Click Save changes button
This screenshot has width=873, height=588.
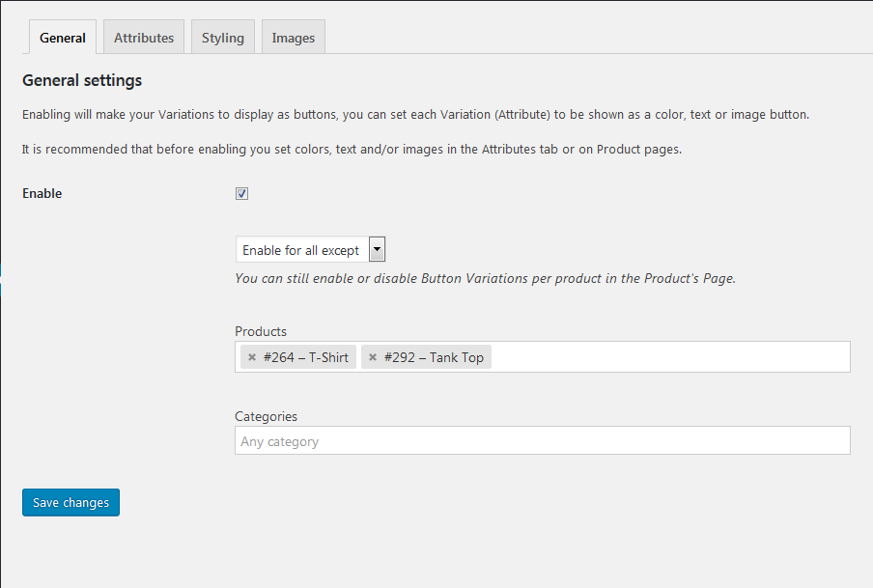(70, 502)
